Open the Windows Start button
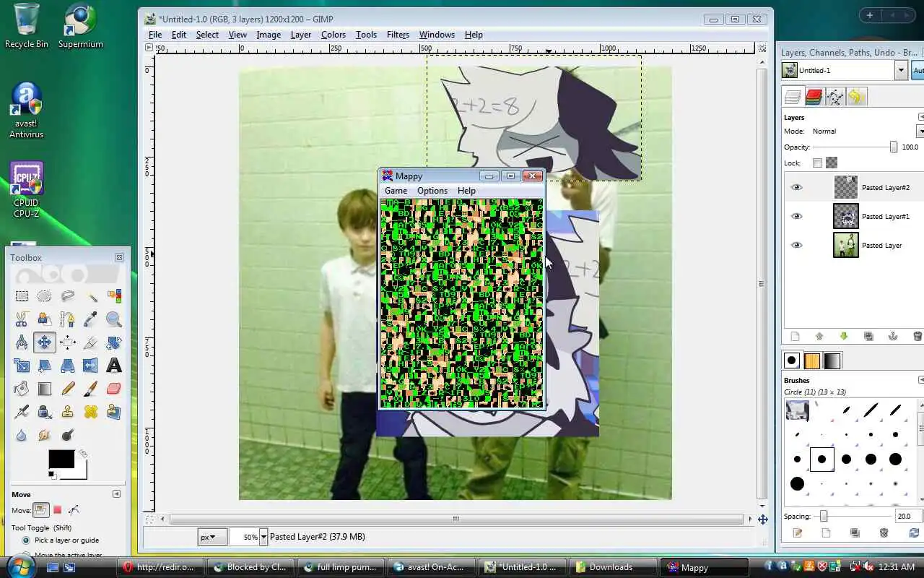 click(x=19, y=567)
